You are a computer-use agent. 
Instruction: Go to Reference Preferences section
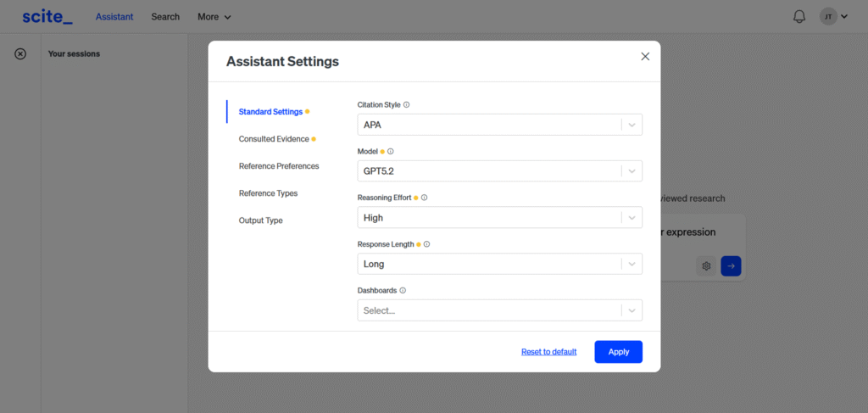point(279,166)
